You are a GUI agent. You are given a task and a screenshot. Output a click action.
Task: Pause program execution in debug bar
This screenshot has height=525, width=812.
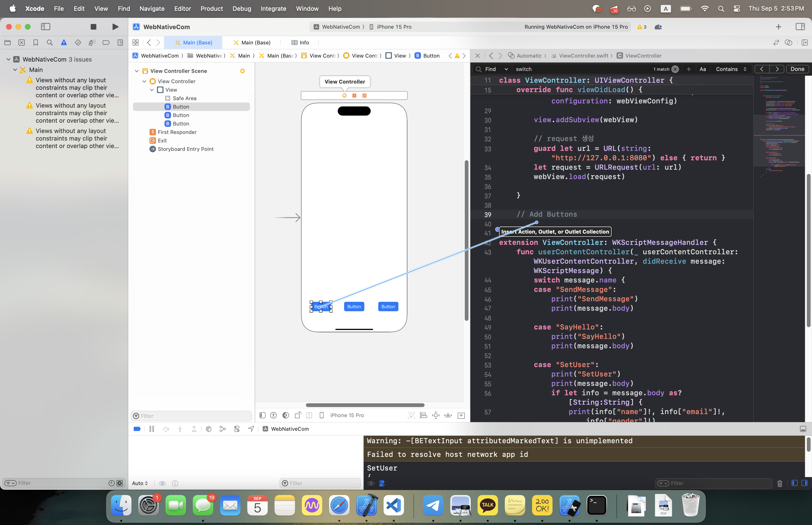click(152, 429)
